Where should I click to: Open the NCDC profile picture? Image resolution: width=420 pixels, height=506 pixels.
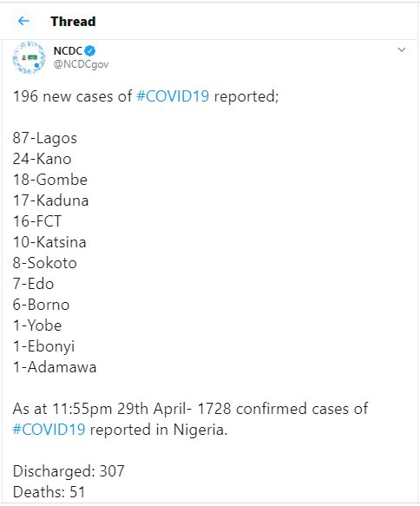29,57
